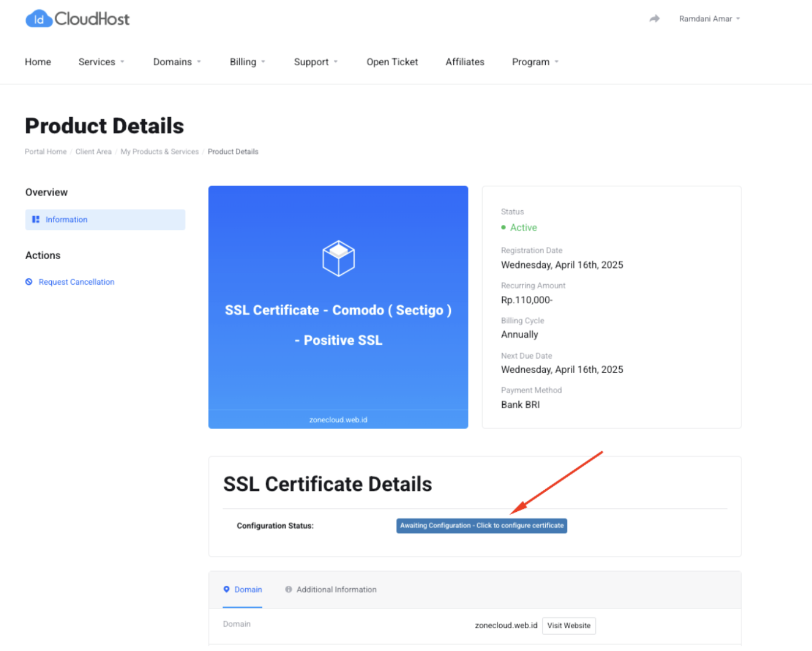This screenshot has width=812, height=651.
Task: Click the IdCloudHost logo
Action: [x=77, y=19]
